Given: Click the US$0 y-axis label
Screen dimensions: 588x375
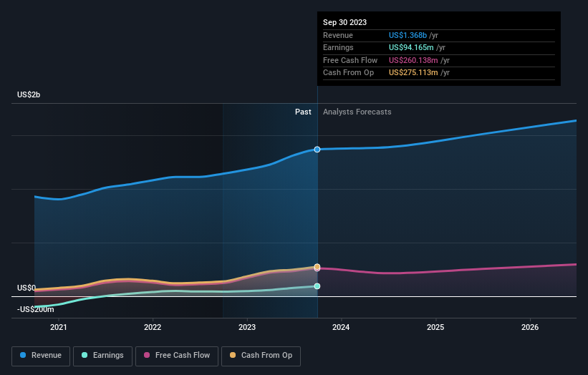Looking at the screenshot, I should pos(26,288).
